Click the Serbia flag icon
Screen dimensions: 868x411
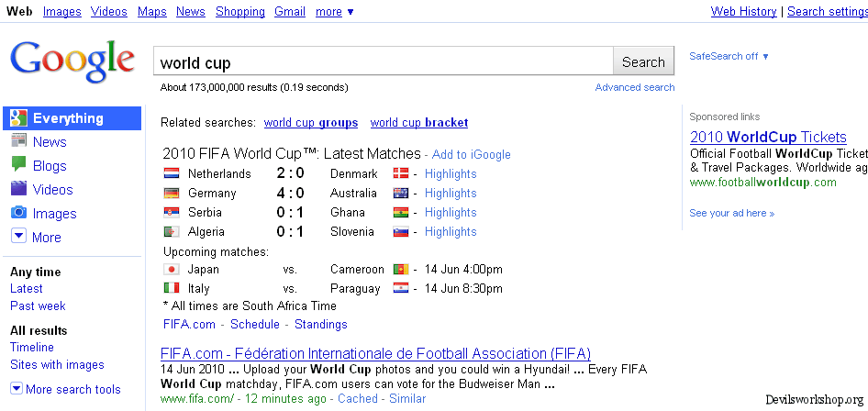click(x=172, y=213)
